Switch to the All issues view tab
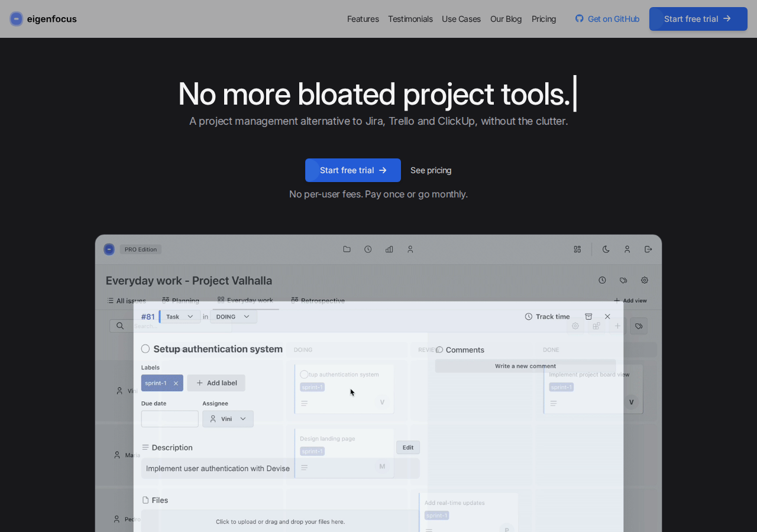 [127, 301]
